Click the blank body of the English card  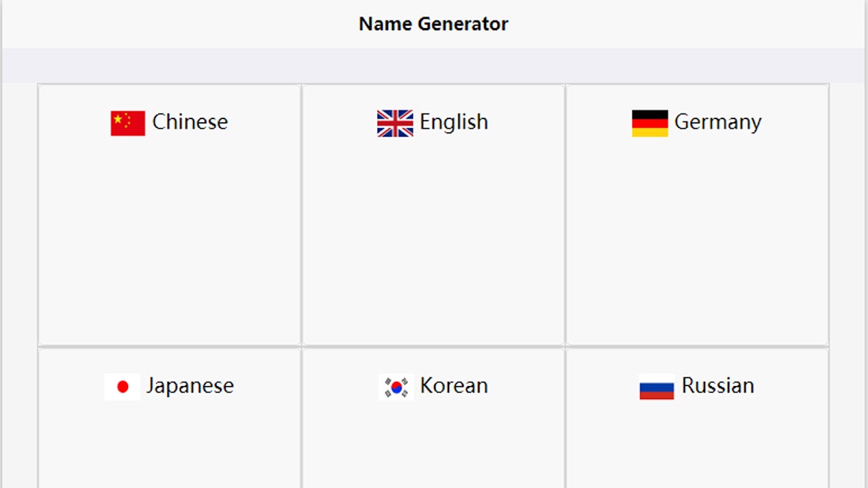pos(433,239)
